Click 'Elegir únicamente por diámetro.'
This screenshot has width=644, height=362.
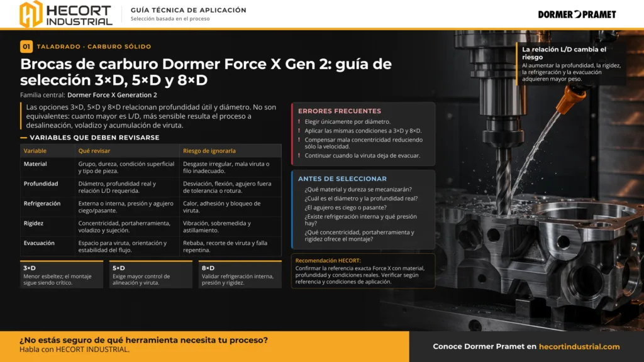[347, 121]
